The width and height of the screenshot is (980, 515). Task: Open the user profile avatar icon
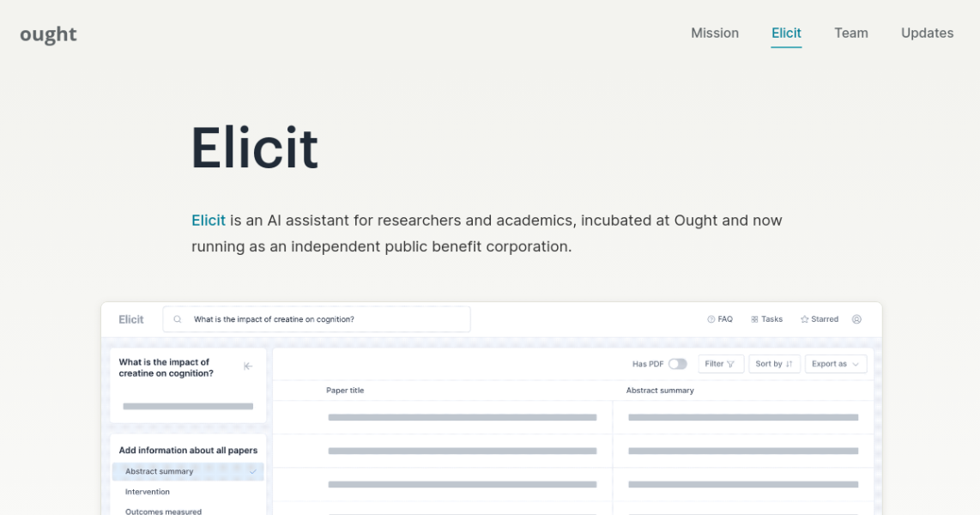pos(856,319)
